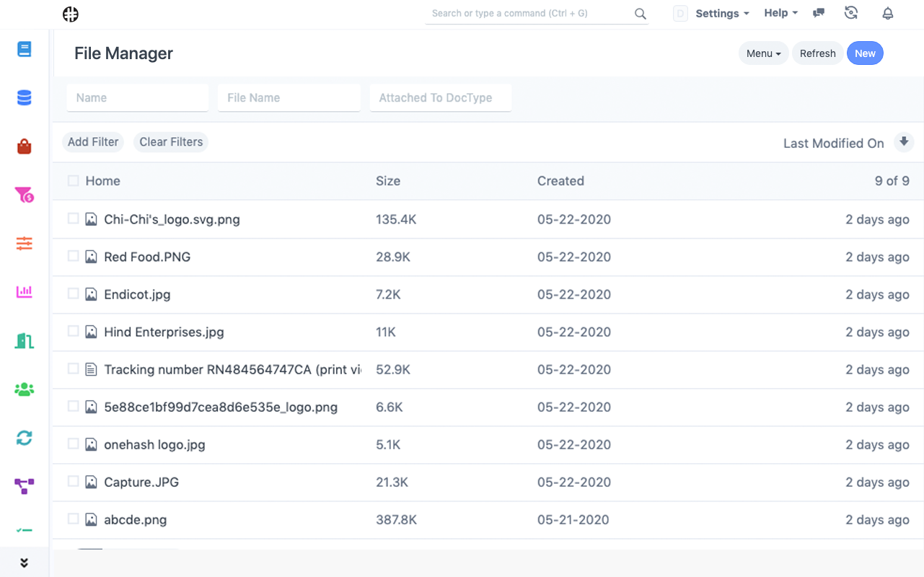Open the Menu dropdown button
The height and width of the screenshot is (577, 924).
[763, 53]
